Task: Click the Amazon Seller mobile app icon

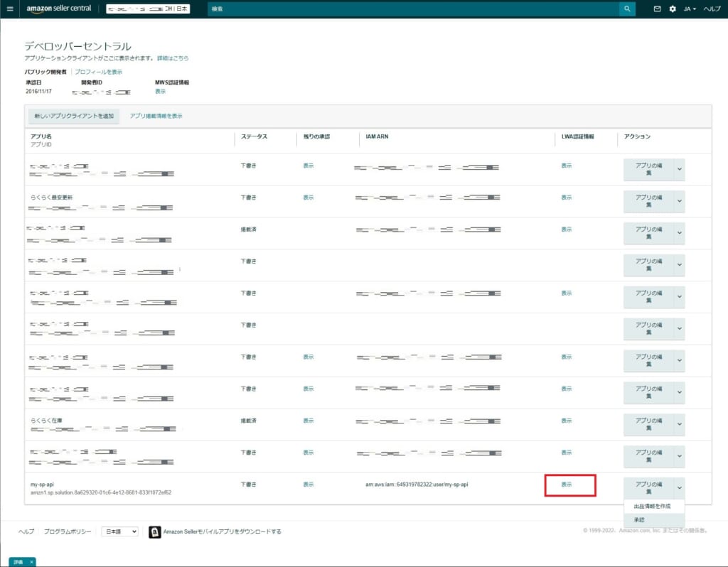Action: (154, 531)
